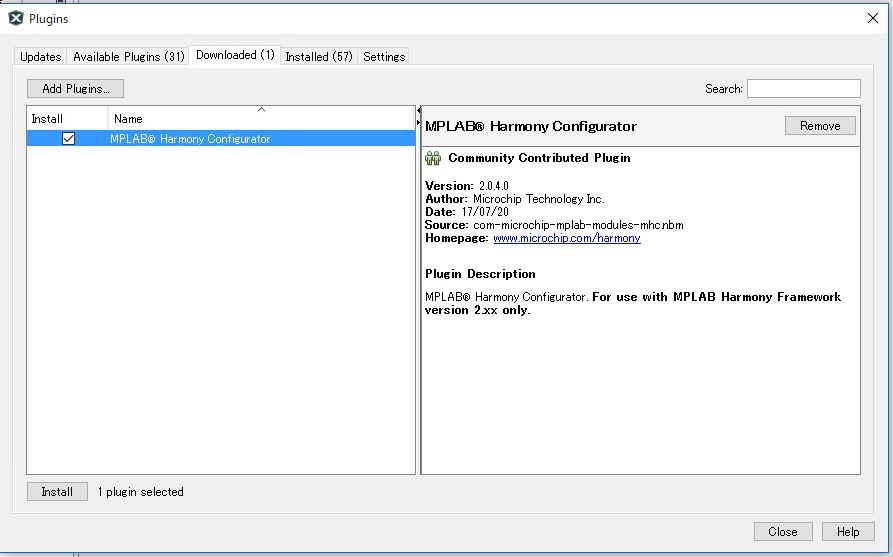The height and width of the screenshot is (557, 893).
Task: Click the Version 2.0.4.0 text
Action: pyautogui.click(x=467, y=186)
